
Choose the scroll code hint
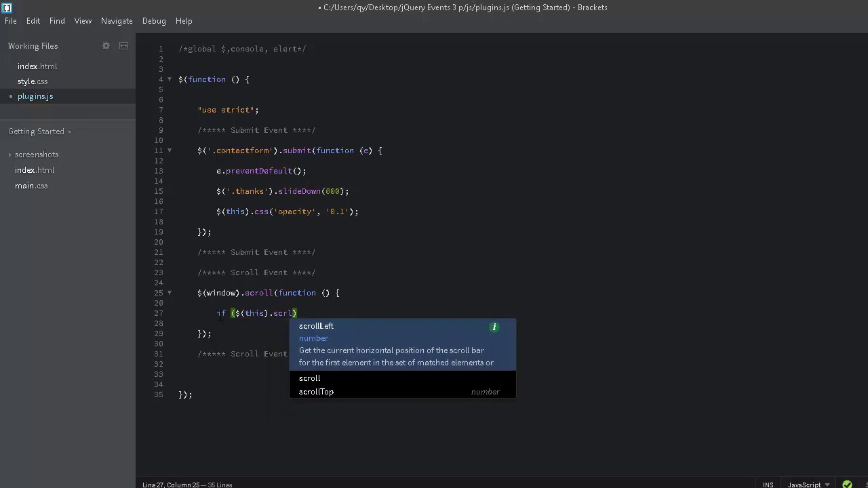[x=402, y=378]
